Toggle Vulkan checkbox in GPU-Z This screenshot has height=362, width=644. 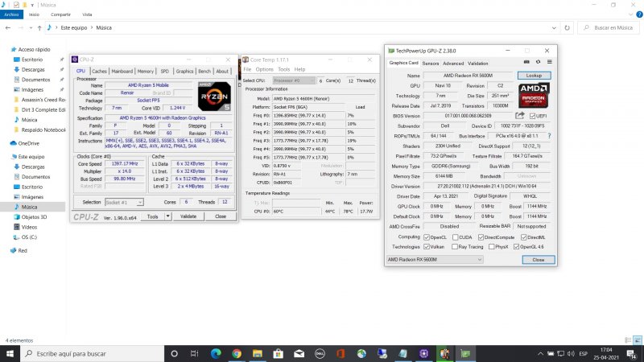coord(427,247)
